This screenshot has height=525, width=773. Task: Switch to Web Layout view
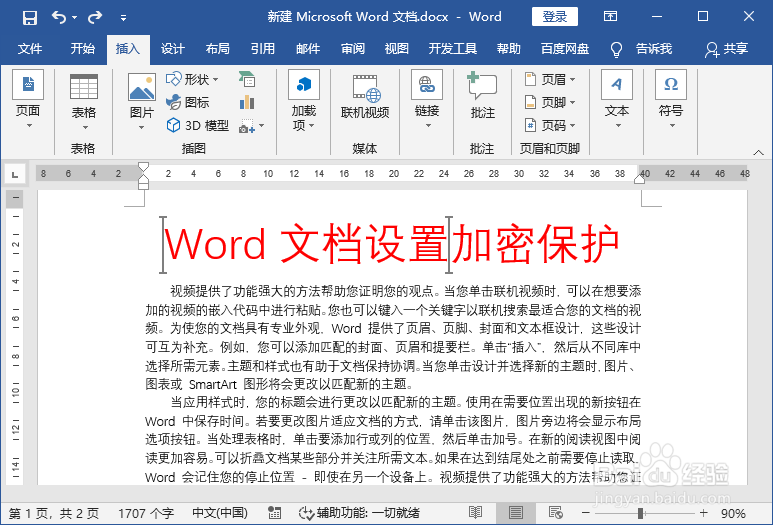pyautogui.click(x=556, y=513)
